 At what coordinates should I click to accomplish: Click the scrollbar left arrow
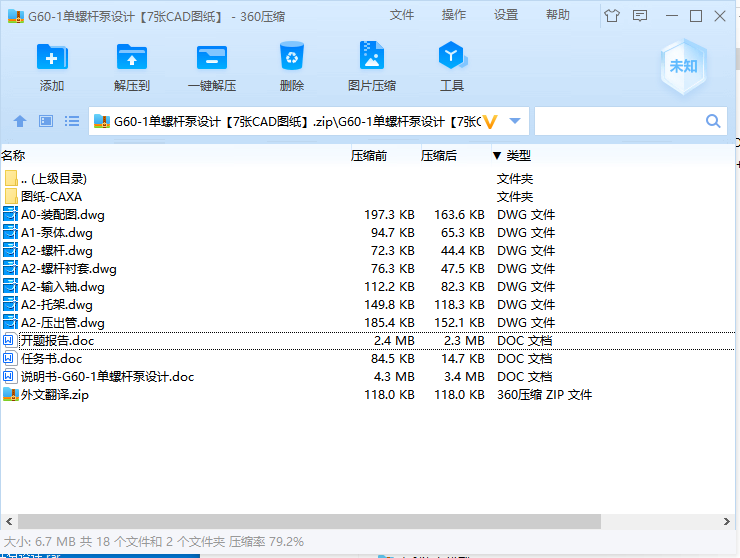point(9,521)
